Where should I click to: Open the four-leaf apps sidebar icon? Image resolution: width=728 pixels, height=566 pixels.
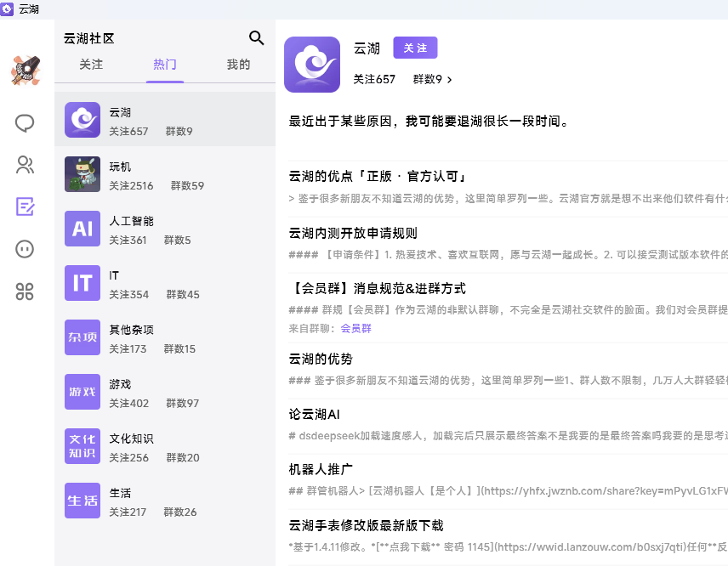coord(25,291)
